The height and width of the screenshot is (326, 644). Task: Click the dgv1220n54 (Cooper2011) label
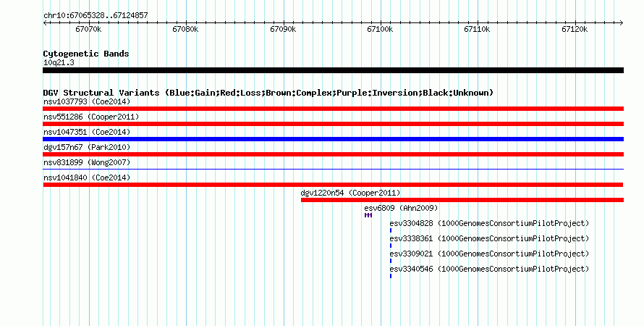point(350,193)
